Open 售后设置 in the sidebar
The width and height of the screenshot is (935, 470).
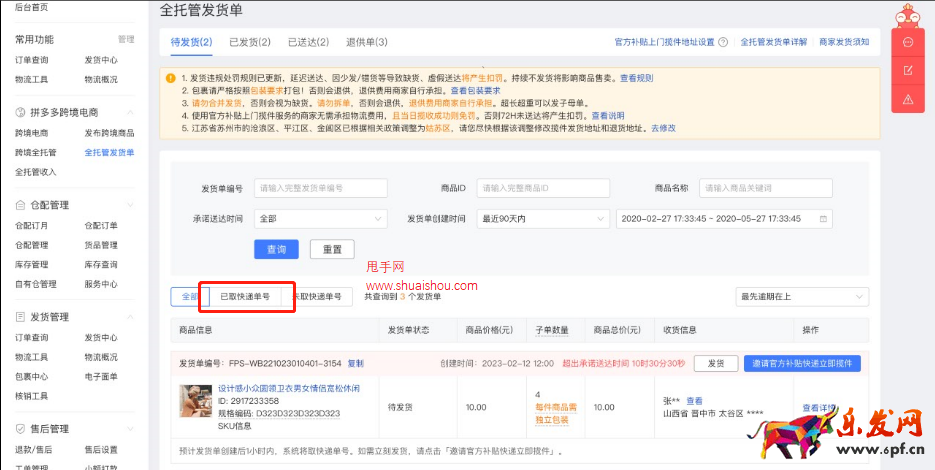click(x=101, y=449)
